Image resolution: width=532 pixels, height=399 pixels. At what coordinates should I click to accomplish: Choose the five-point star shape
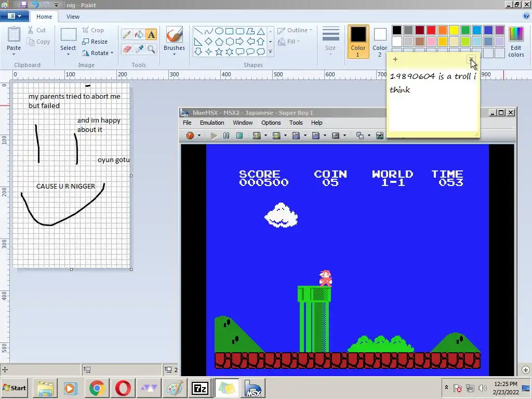click(219, 52)
